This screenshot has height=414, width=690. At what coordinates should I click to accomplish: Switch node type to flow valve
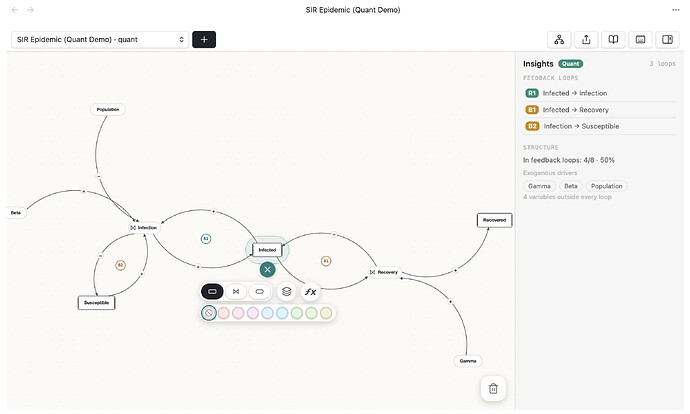236,291
